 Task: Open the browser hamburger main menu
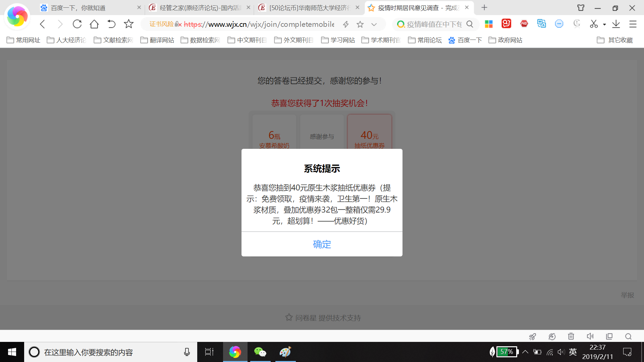click(x=633, y=24)
